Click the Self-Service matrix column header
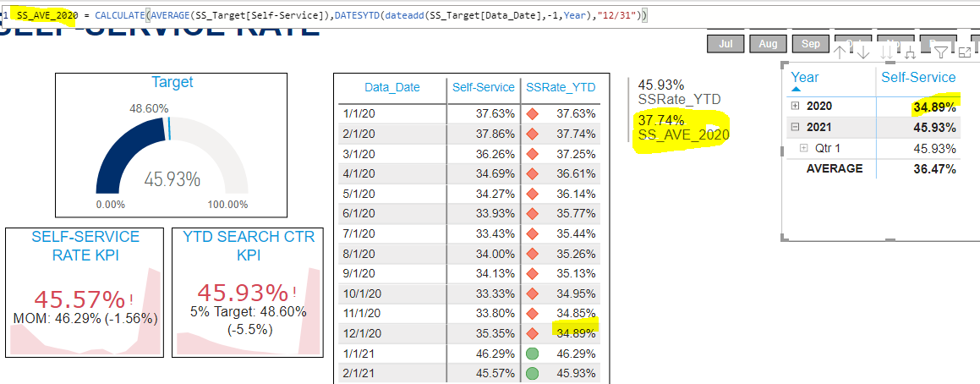 918,77
